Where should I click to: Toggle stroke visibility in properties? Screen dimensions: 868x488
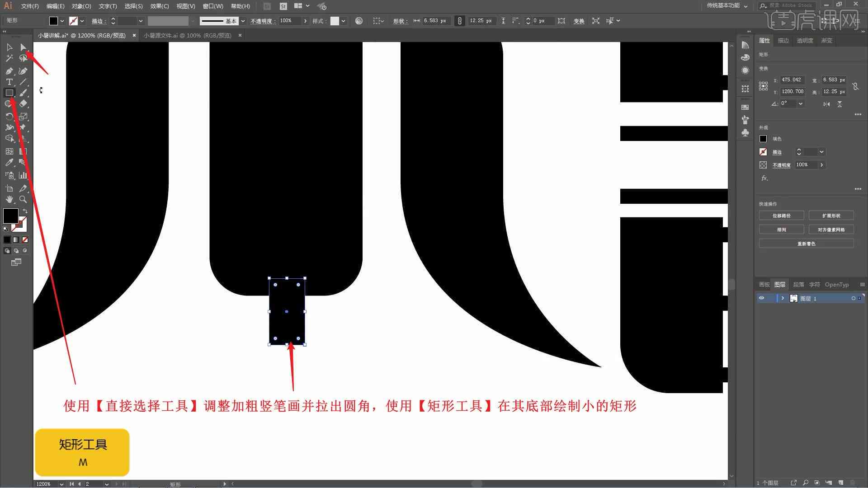point(763,152)
